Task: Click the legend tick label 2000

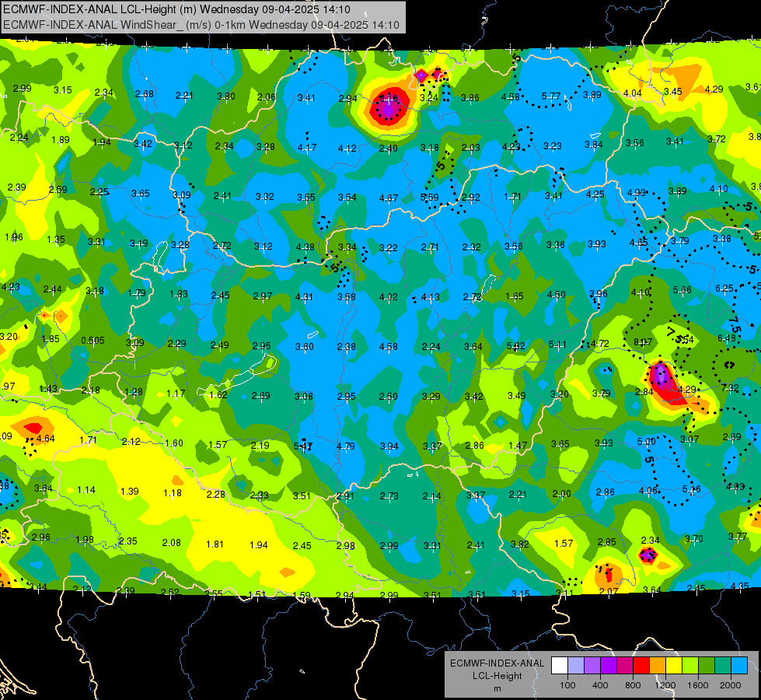Action: (x=731, y=685)
